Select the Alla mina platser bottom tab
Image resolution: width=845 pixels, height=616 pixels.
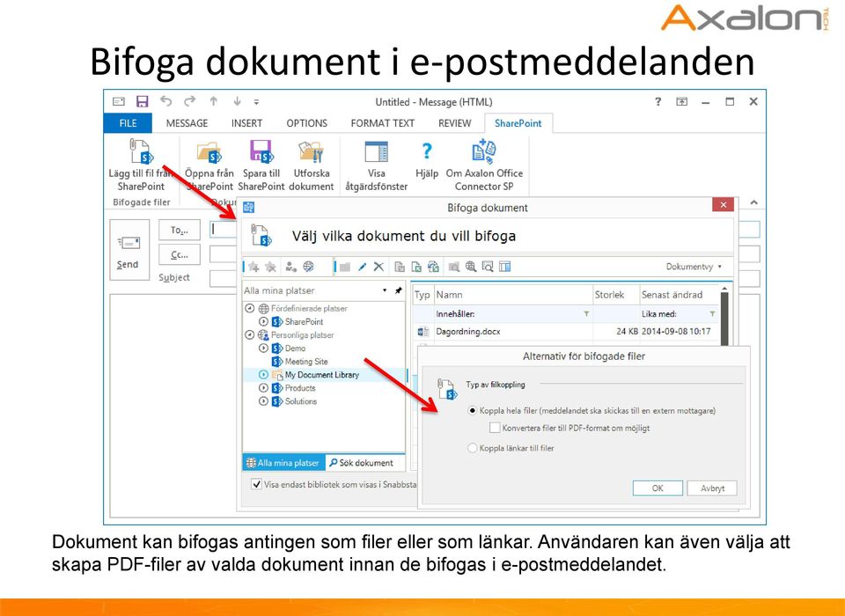[283, 462]
